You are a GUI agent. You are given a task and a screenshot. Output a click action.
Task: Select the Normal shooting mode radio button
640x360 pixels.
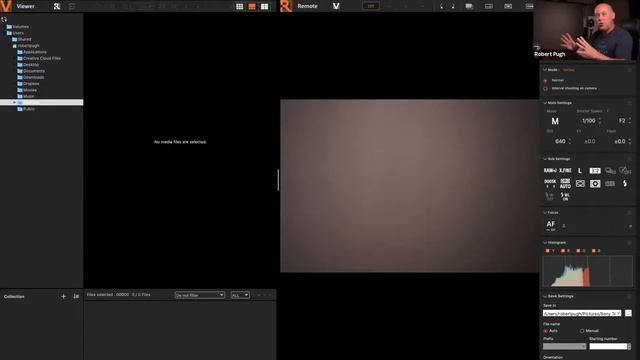tap(545, 80)
